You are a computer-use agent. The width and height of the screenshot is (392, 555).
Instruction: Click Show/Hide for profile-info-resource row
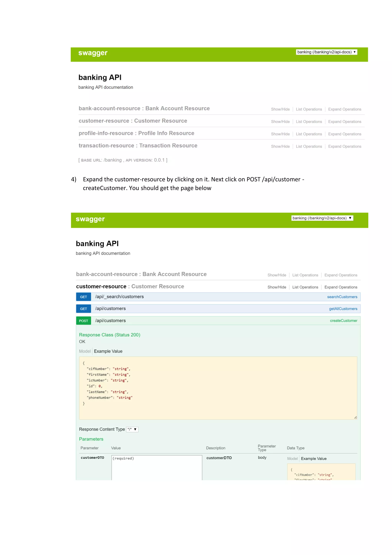(x=280, y=134)
